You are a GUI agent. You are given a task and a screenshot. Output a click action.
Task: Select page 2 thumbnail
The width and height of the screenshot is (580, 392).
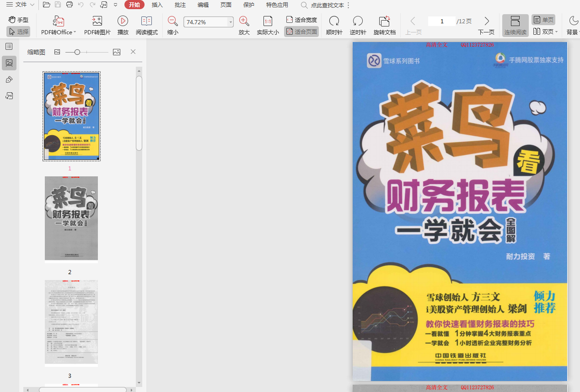[x=71, y=218]
